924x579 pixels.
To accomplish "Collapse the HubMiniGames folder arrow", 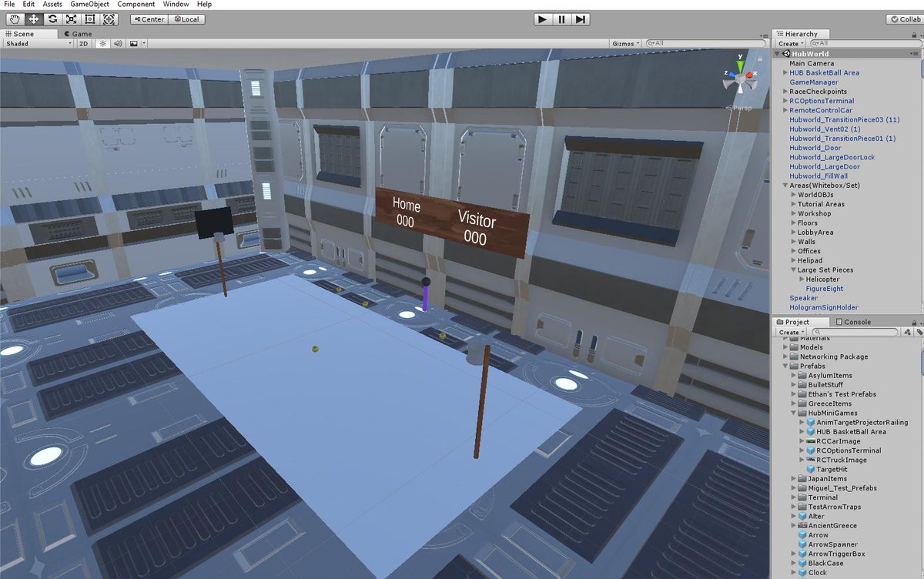I will click(793, 413).
